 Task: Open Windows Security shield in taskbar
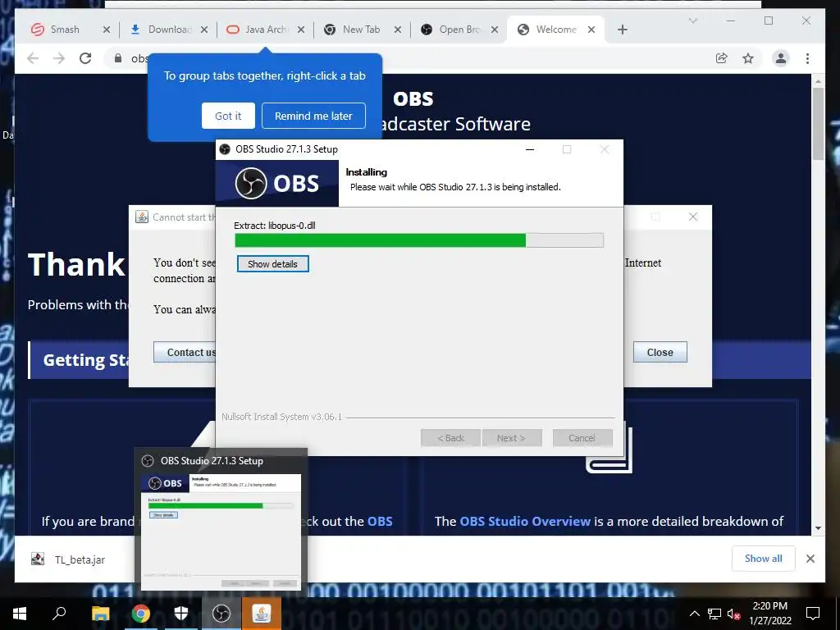click(181, 614)
